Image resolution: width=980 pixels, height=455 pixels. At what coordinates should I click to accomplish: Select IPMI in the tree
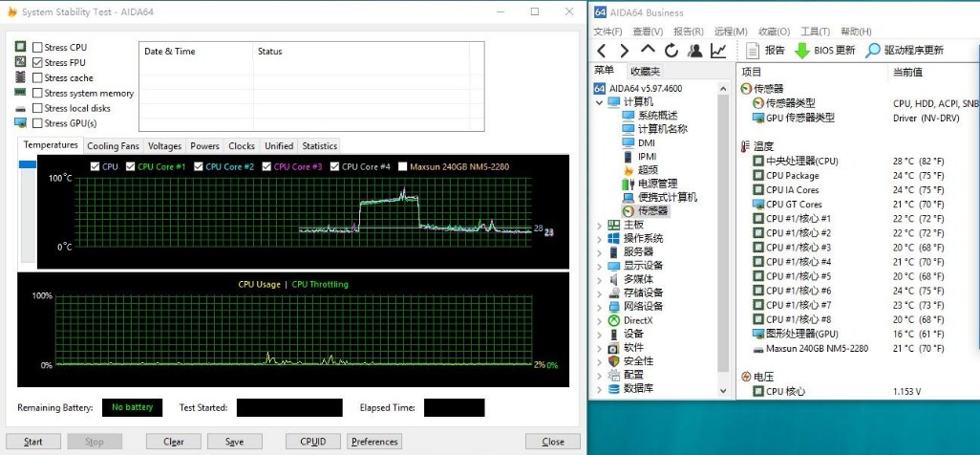click(647, 157)
